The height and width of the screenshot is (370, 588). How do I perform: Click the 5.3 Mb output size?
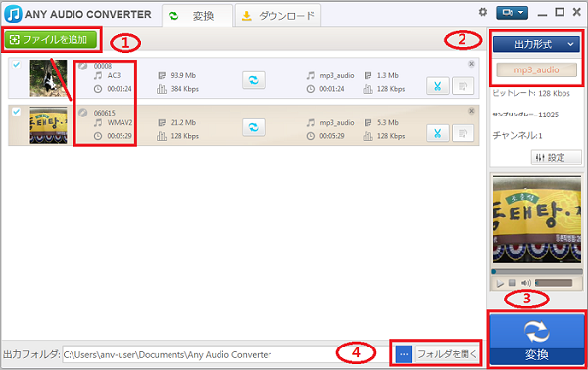click(388, 122)
